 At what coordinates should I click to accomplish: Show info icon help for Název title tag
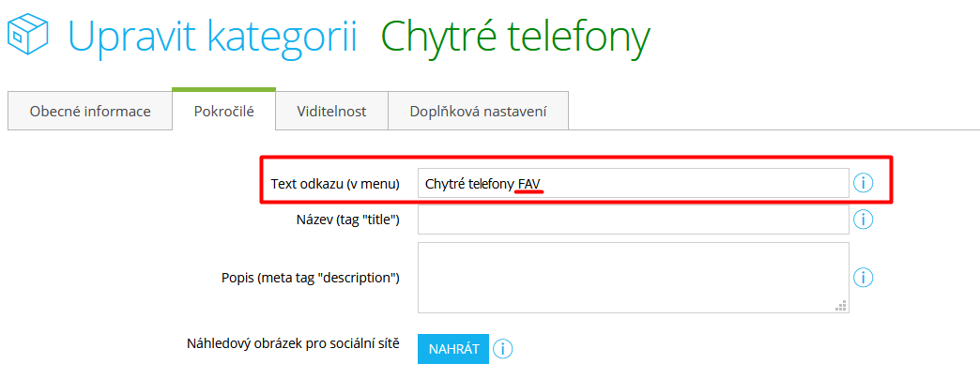click(x=863, y=220)
